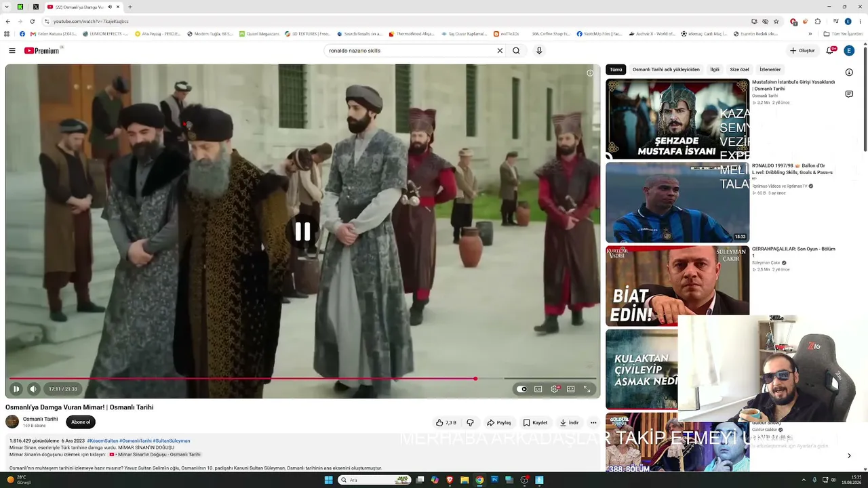The height and width of the screenshot is (488, 868).
Task: Open YouTube notifications bell
Action: 830,51
